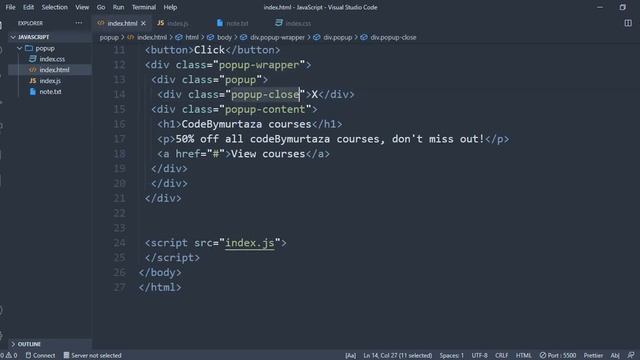Open index.css in the explorer tree
Image resolution: width=640 pixels, height=360 pixels.
52,59
